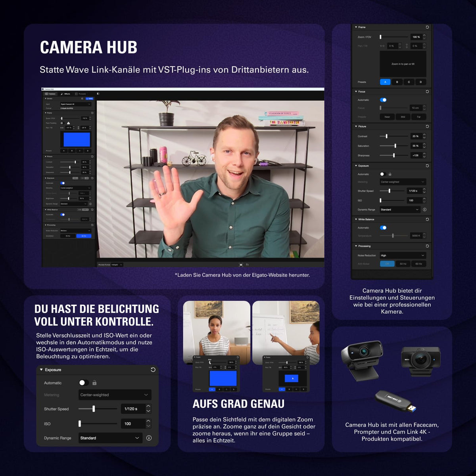The height and width of the screenshot is (476, 476).
Task: Collapse the Exposure section in the enlarged Exposure panel
Action: [41, 370]
